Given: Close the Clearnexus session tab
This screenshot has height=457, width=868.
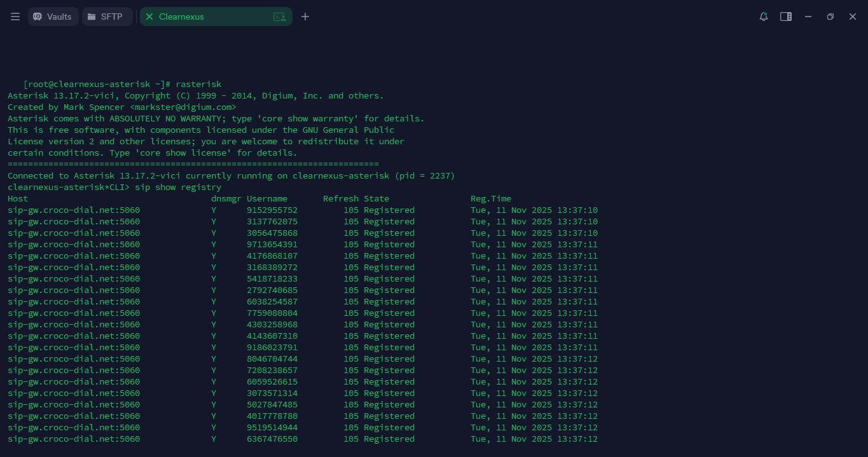Looking at the screenshot, I should click(149, 17).
